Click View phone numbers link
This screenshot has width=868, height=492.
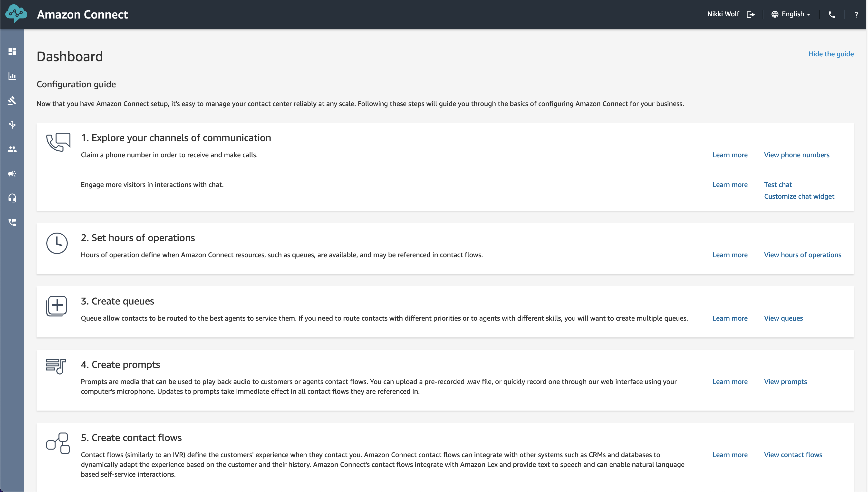click(x=796, y=155)
